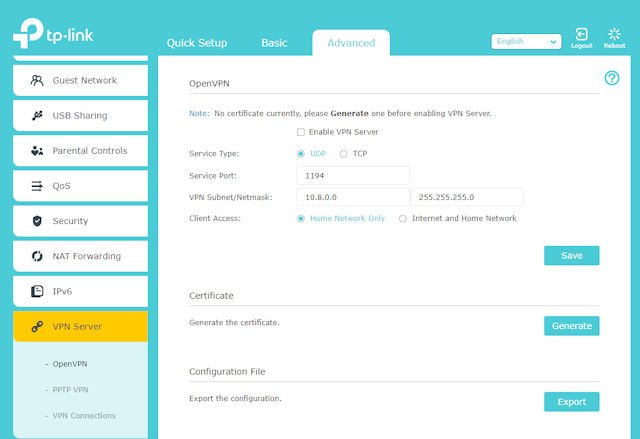Open the PPTP VPN submenu item
Viewport: 640px width, 439px height.
pyautogui.click(x=70, y=390)
